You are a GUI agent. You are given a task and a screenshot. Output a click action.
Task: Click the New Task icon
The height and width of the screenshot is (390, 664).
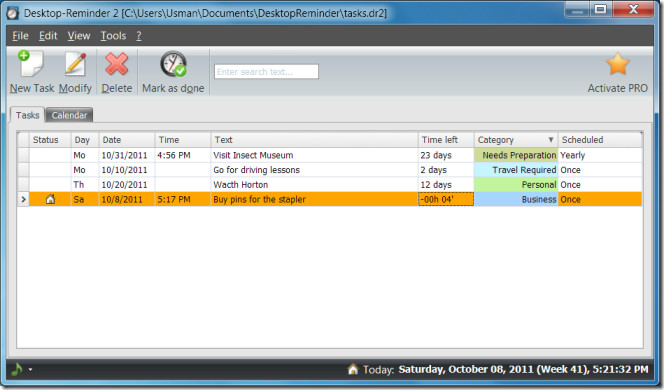pyautogui.click(x=31, y=64)
